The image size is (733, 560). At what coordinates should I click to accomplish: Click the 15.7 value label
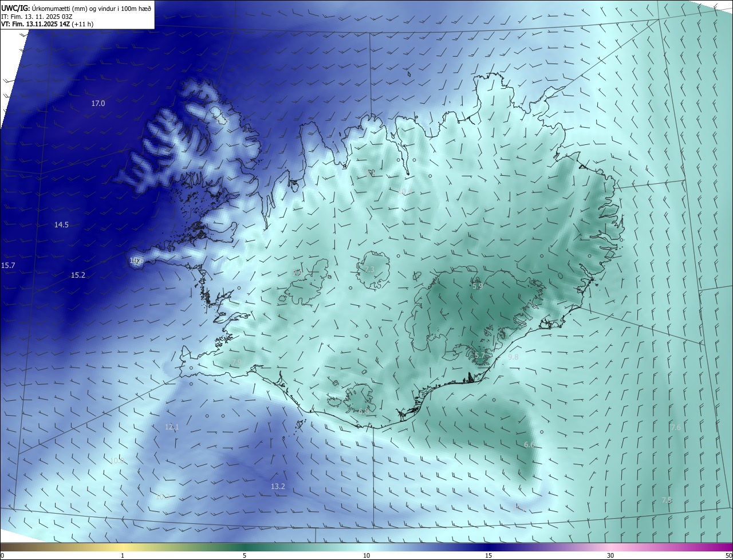[8, 266]
